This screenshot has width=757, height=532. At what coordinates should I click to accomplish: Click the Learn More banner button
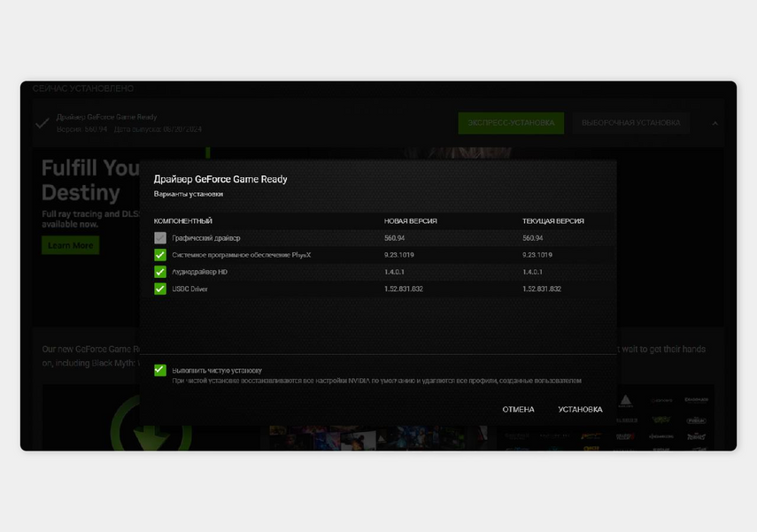pyautogui.click(x=71, y=245)
